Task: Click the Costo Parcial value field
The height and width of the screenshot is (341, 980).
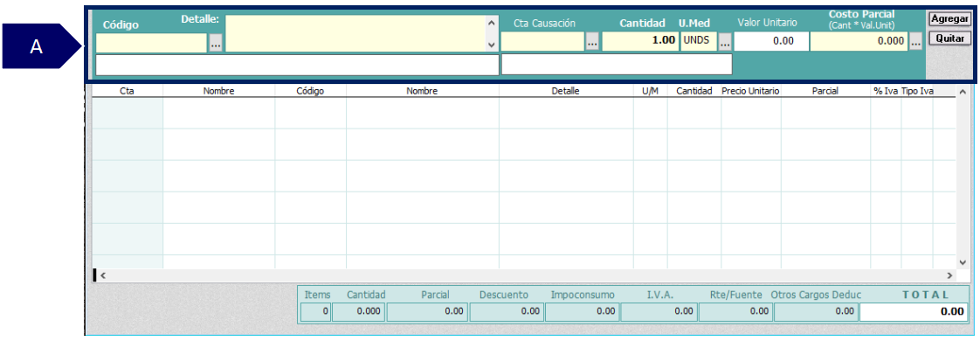Action: (x=859, y=42)
